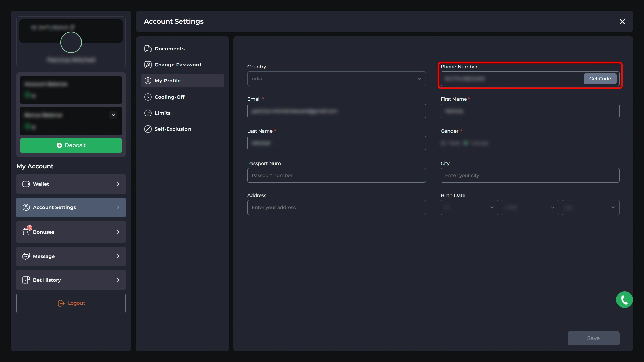Open the Documents section icon
Viewport: 644px width, 362px height.
(x=148, y=49)
